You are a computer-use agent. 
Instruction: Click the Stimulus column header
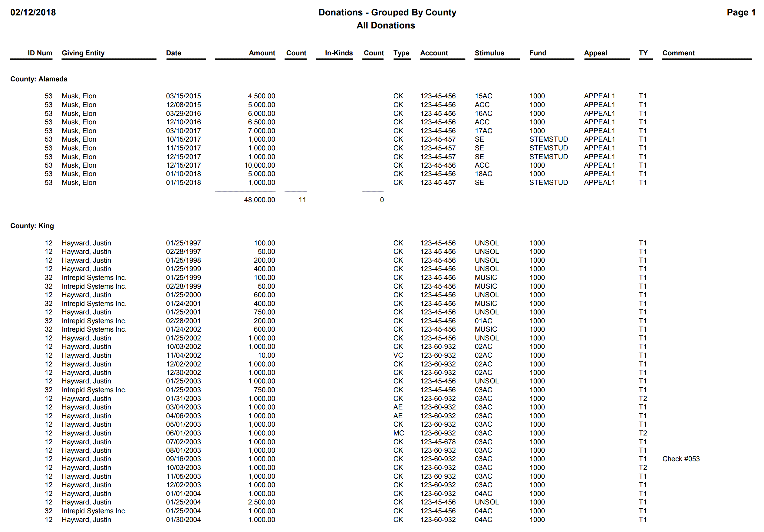489,53
